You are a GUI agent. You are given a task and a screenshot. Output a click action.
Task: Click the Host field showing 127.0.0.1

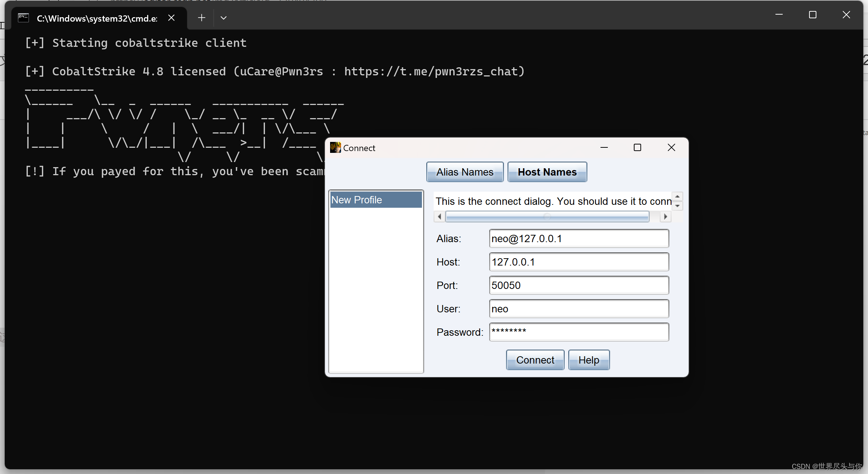[578, 262]
